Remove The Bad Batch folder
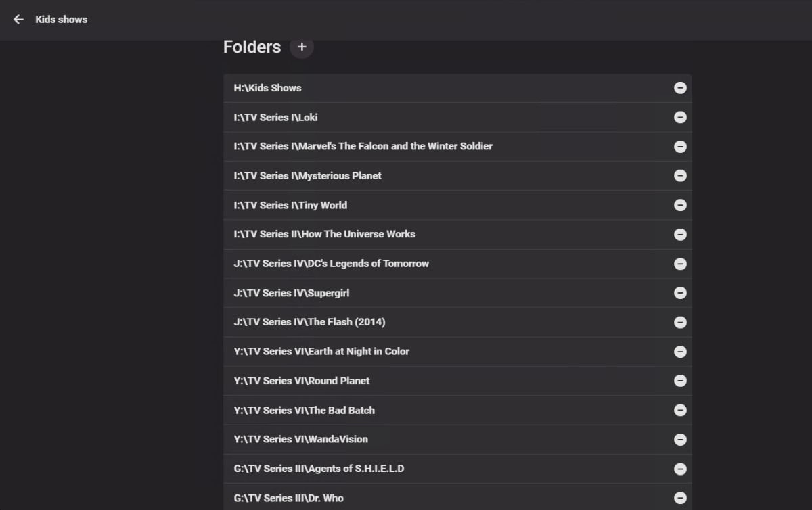Screen dimensions: 812x510 (x=680, y=411)
